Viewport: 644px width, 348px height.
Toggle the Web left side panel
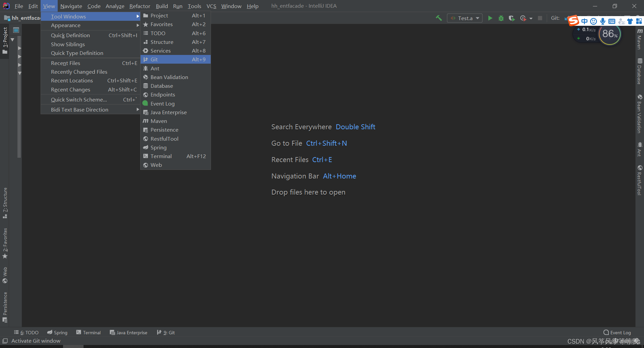click(x=5, y=275)
